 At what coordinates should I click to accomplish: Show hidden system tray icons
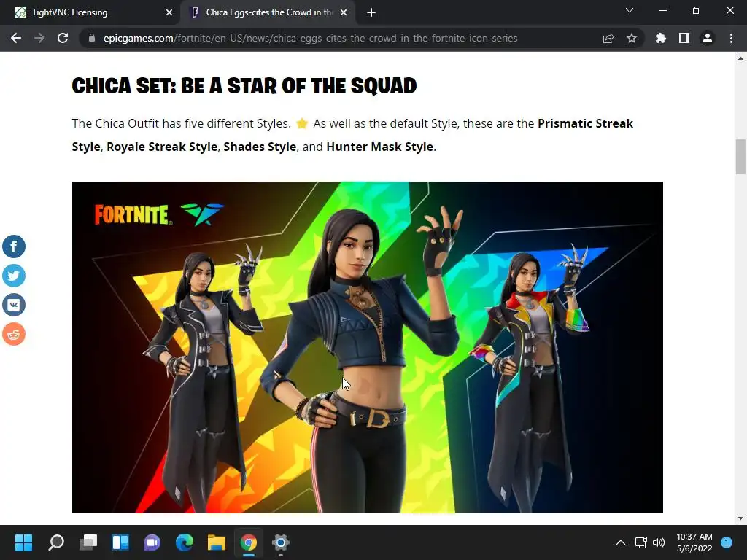click(x=620, y=542)
